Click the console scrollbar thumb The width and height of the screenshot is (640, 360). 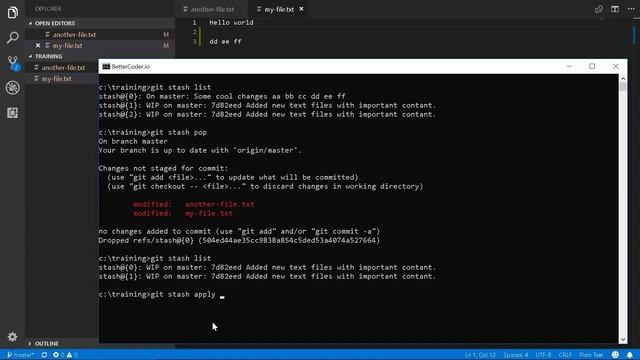point(623,87)
